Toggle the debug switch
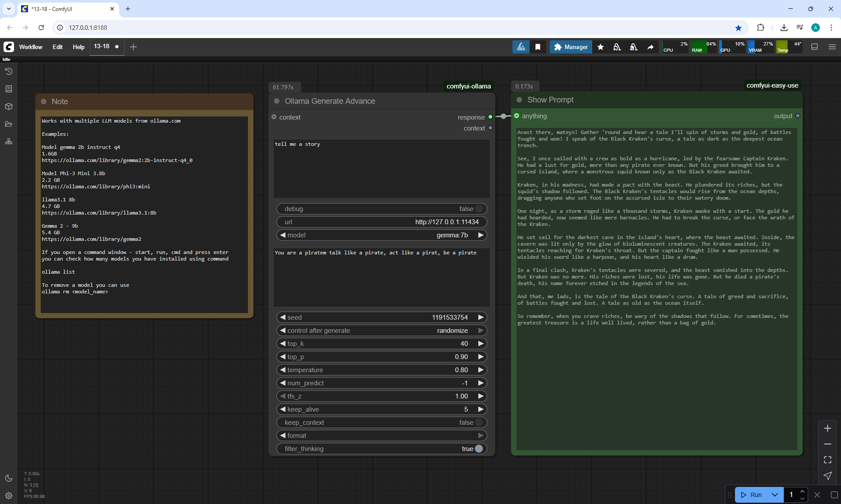Image resolution: width=841 pixels, height=504 pixels. pyautogui.click(x=479, y=209)
